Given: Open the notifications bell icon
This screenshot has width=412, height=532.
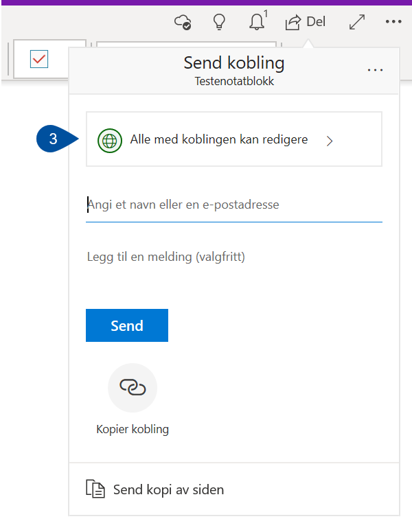Looking at the screenshot, I should click(257, 22).
